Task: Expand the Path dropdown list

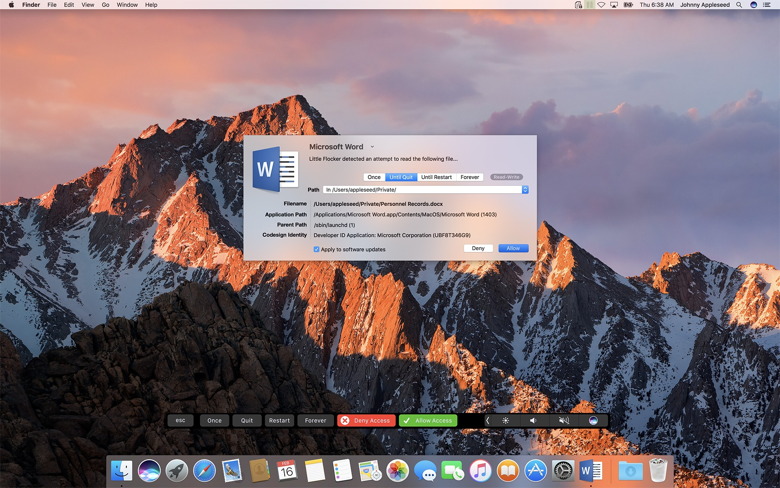Action: [524, 189]
